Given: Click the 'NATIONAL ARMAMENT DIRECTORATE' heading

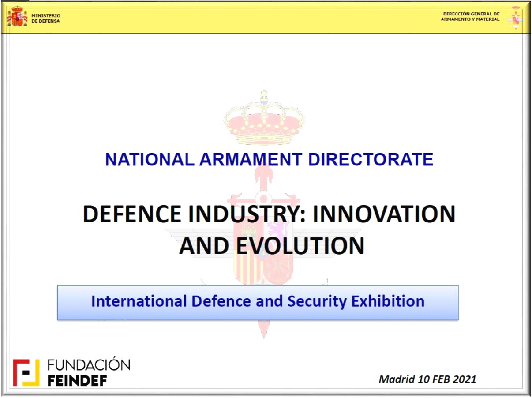Looking at the screenshot, I should click(x=269, y=159).
